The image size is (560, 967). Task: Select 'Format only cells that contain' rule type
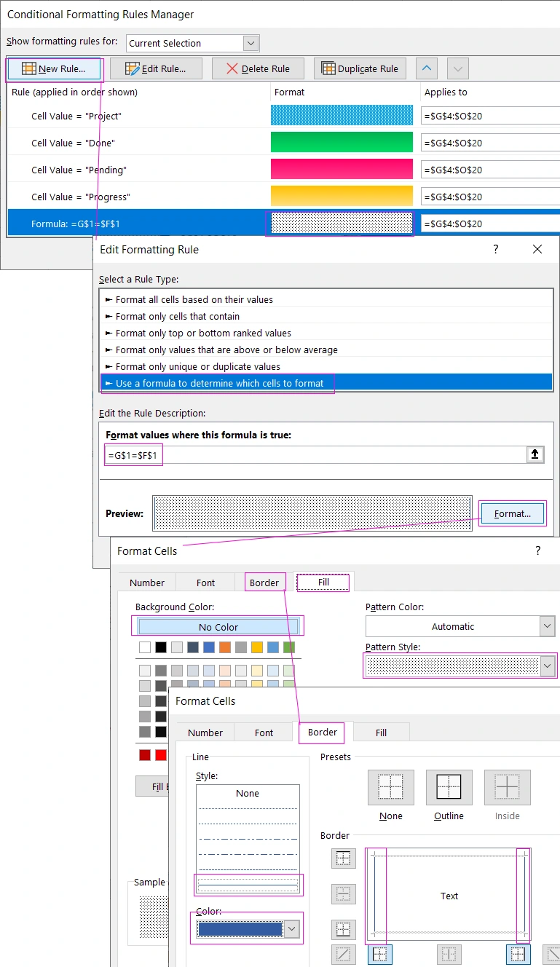coord(178,316)
